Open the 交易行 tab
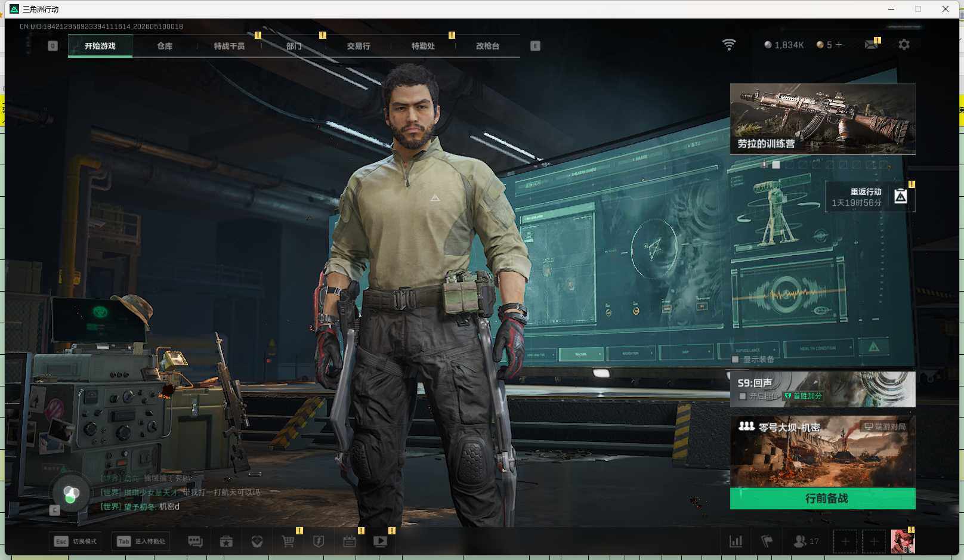Image resolution: width=964 pixels, height=560 pixels. (x=359, y=46)
